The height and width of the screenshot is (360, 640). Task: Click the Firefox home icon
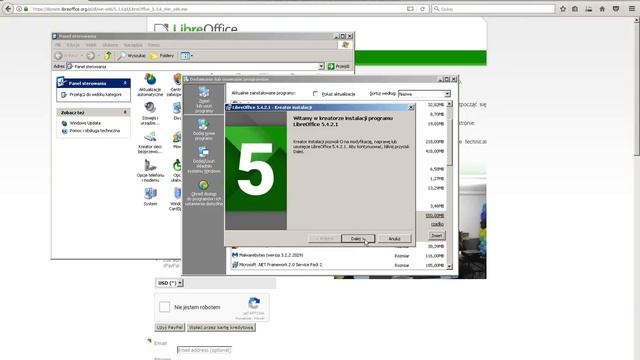602,9
